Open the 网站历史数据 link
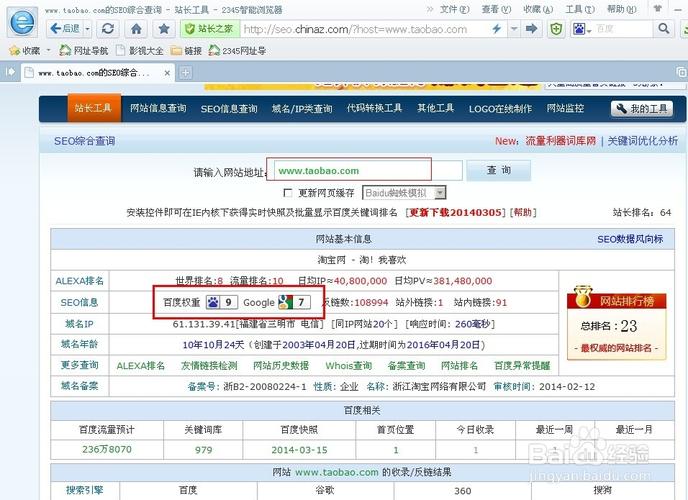This screenshot has width=688, height=500. pos(281,366)
